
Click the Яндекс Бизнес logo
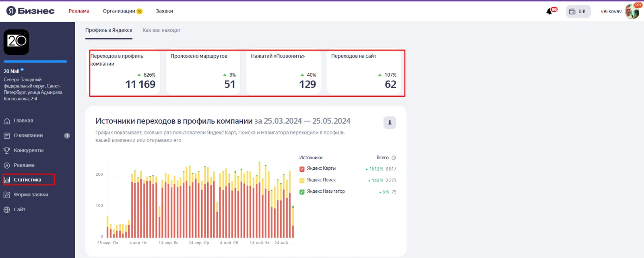coord(31,11)
